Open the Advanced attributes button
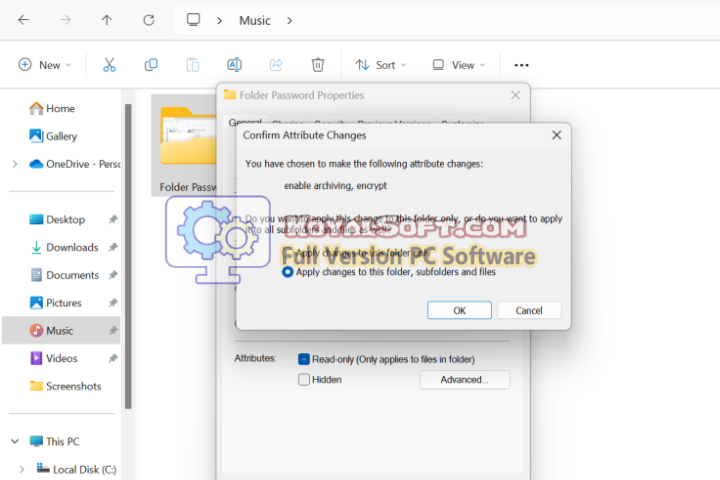This screenshot has width=720, height=480. click(x=465, y=380)
